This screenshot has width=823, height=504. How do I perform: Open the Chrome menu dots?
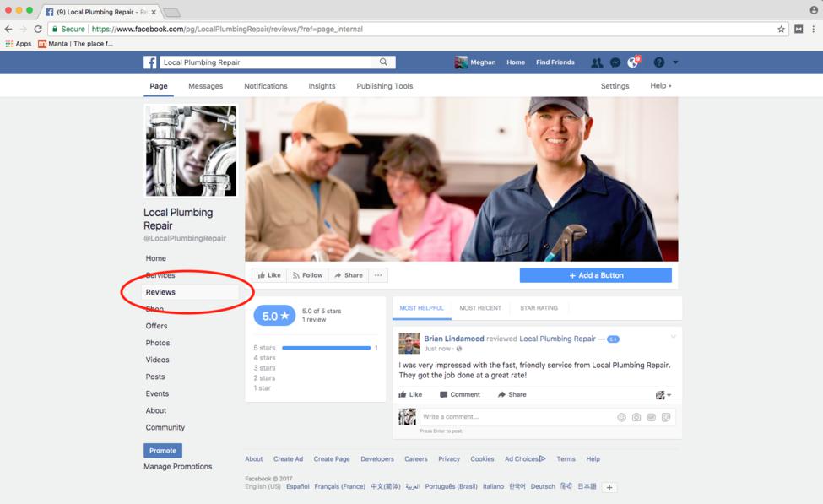pyautogui.click(x=814, y=30)
